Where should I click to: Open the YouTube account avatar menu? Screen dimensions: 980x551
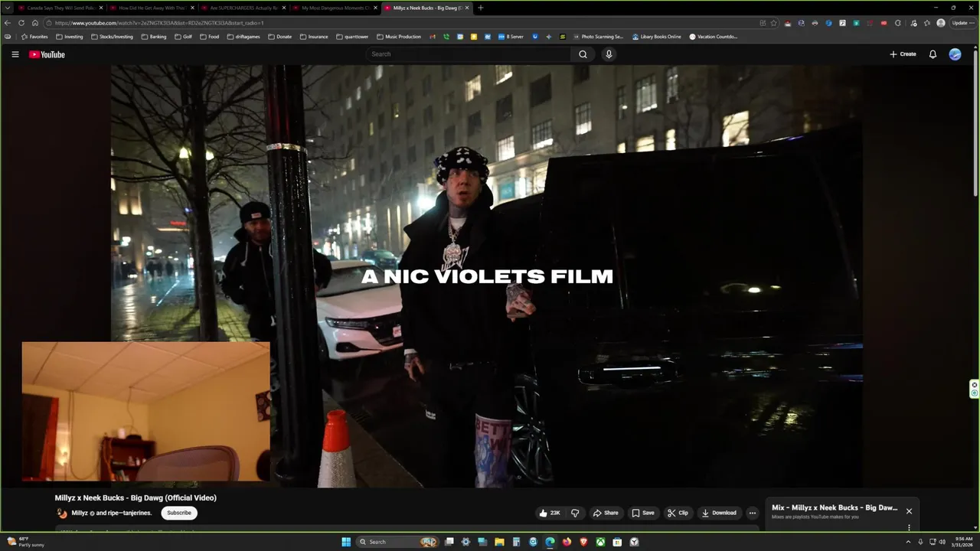pyautogui.click(x=955, y=54)
